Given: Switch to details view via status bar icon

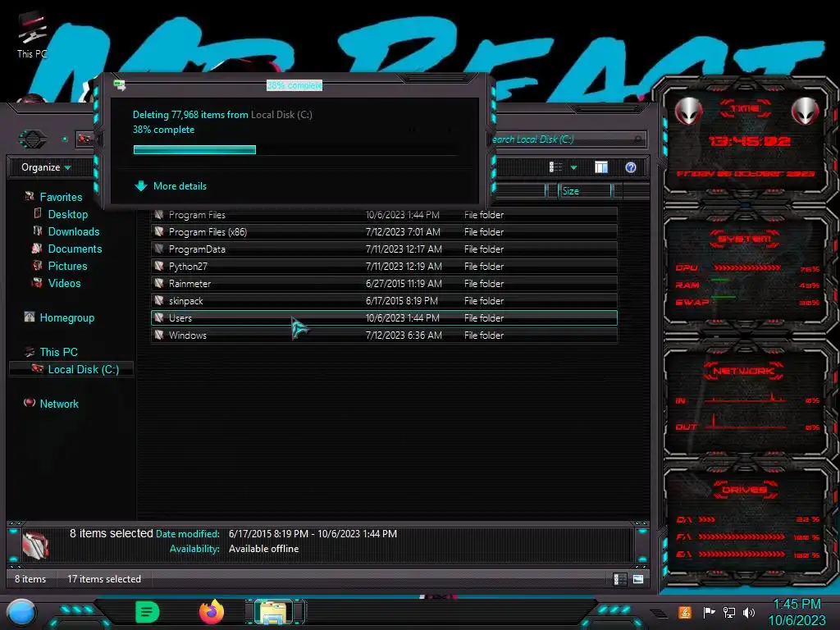Looking at the screenshot, I should (x=620, y=579).
